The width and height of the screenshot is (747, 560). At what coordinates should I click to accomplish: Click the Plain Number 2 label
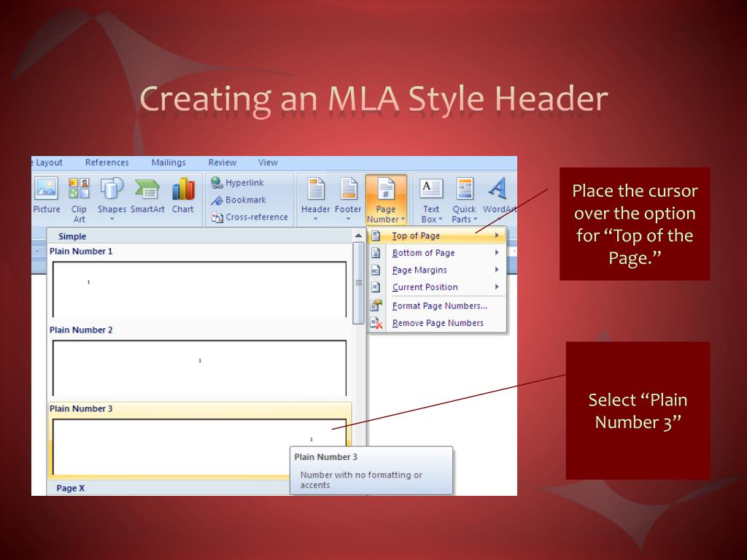point(81,330)
